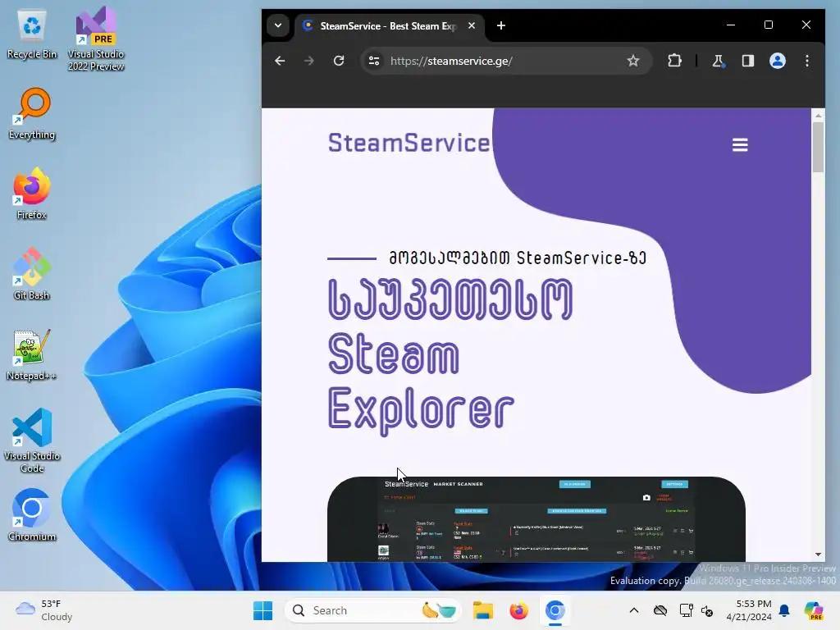Click the cloud sync tray icon
This screenshot has width=840, height=630.
pyautogui.click(x=660, y=610)
